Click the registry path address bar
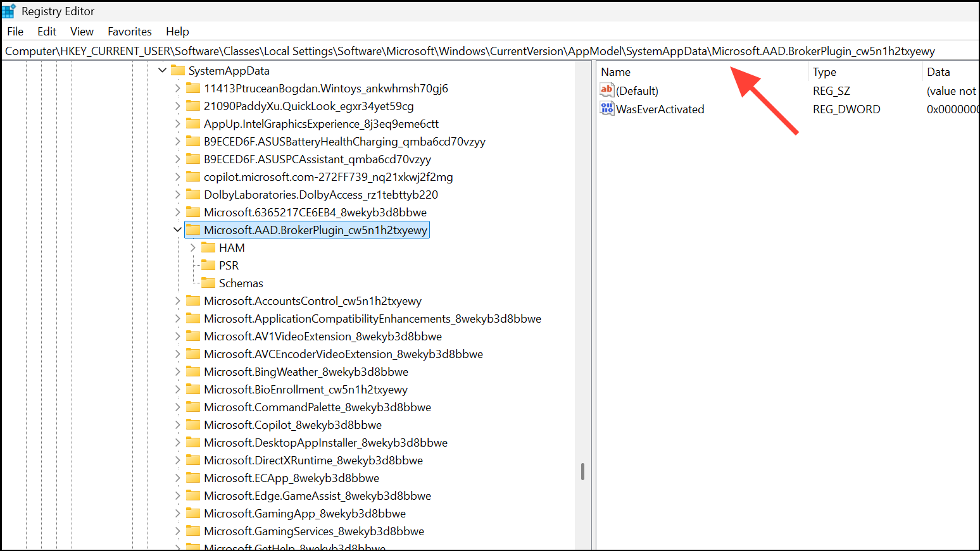This screenshot has height=551, width=980. (468, 51)
